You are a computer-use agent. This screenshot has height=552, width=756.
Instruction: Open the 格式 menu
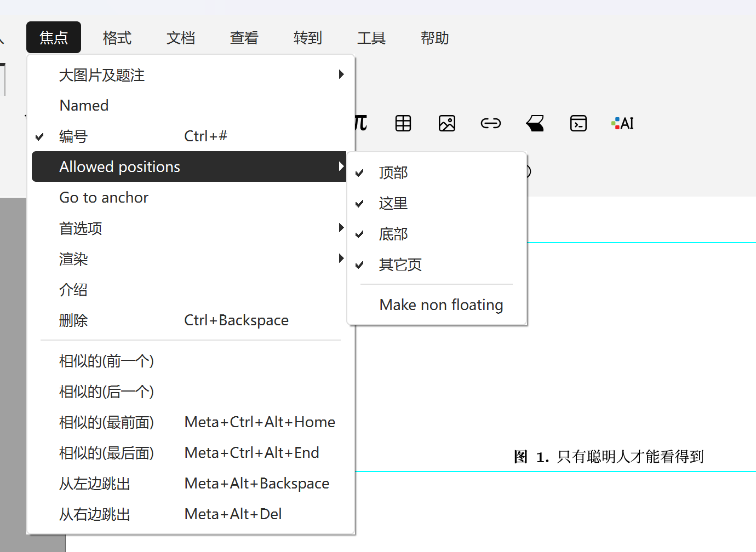pos(117,38)
